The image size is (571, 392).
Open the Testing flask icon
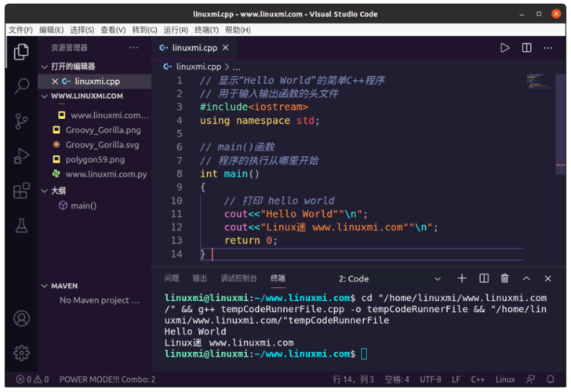[x=21, y=226]
